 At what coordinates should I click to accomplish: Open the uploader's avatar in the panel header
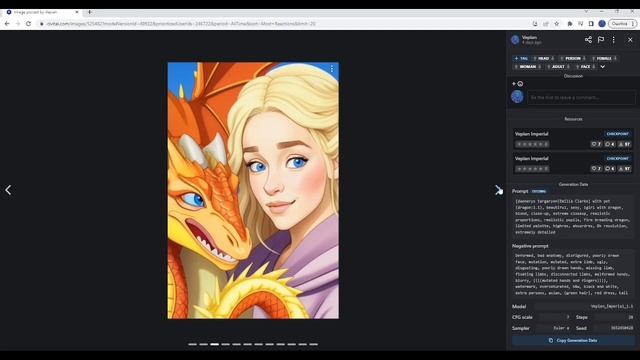click(516, 40)
